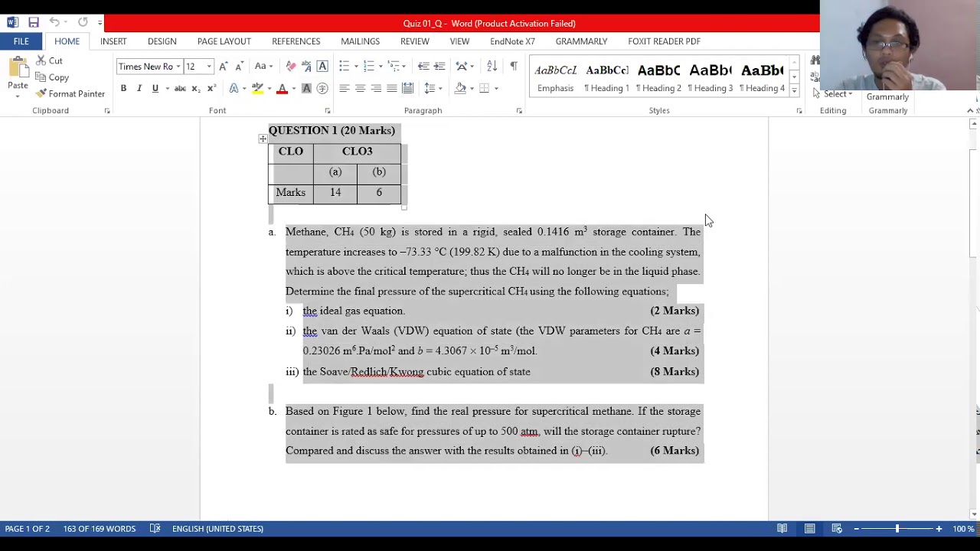
Task: Toggle Bold formatting
Action: (x=123, y=89)
